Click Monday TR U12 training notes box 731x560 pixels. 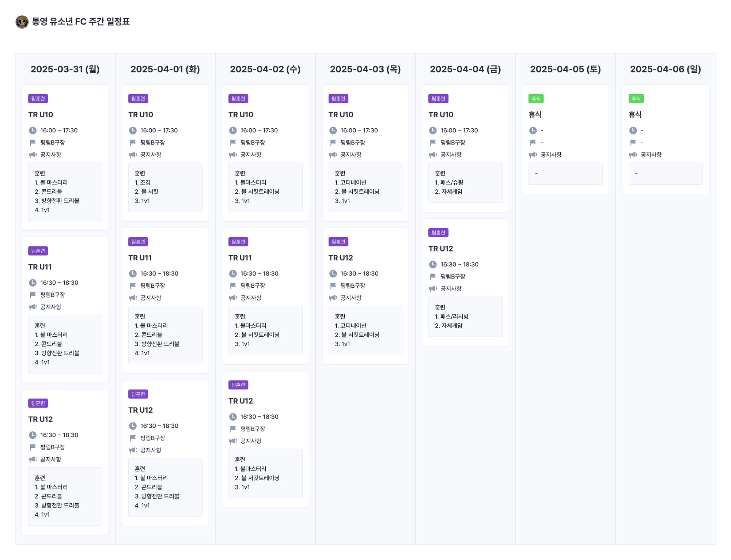point(65,496)
